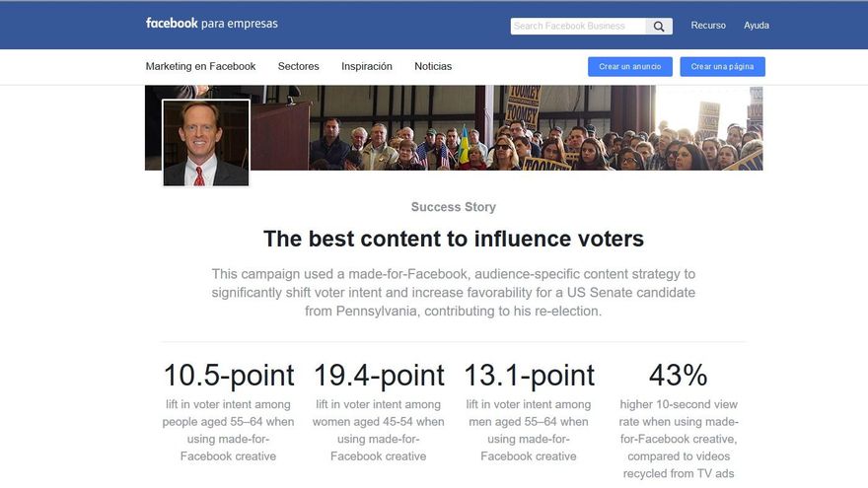The image size is (868, 488).
Task: Click the search magnifier icon
Action: pos(659,27)
